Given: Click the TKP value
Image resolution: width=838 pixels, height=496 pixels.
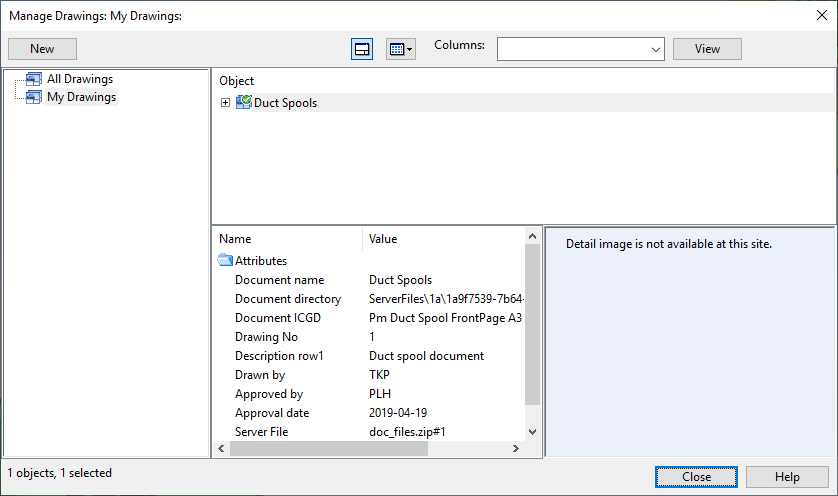Looking at the screenshot, I should 379,375.
